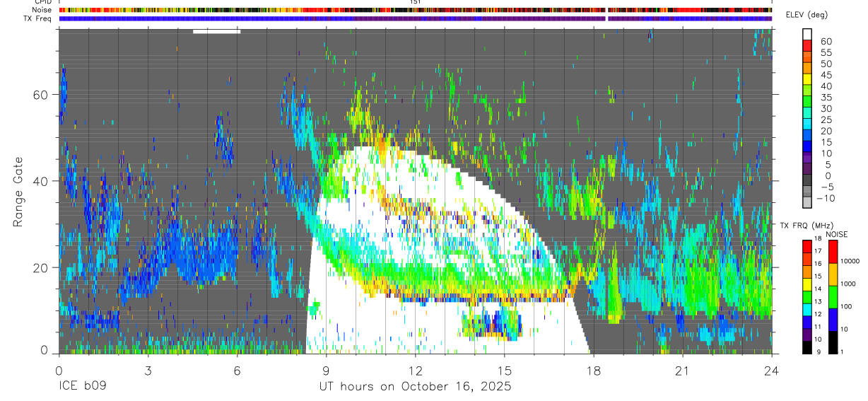Click the "10000" label on the noise scale
This screenshot has width=868, height=401.
850,261
